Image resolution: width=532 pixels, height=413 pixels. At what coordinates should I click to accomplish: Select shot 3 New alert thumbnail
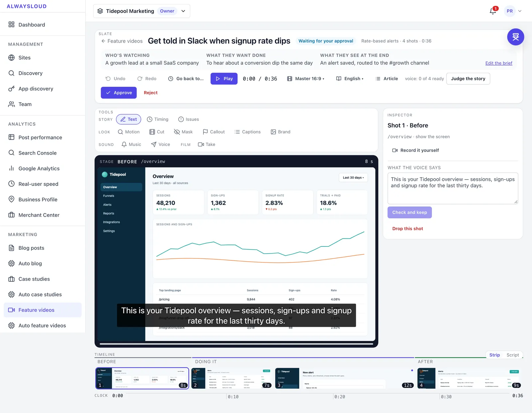(x=345, y=378)
